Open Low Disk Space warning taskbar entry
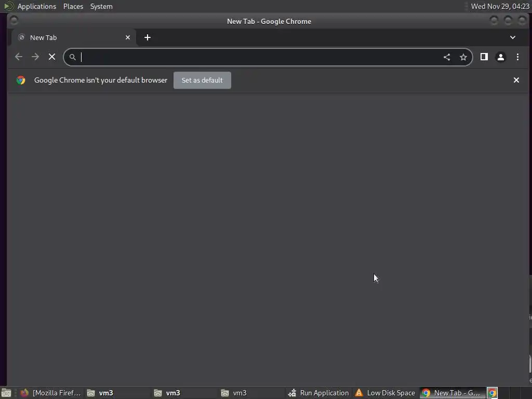This screenshot has height=399, width=532. [x=385, y=393]
